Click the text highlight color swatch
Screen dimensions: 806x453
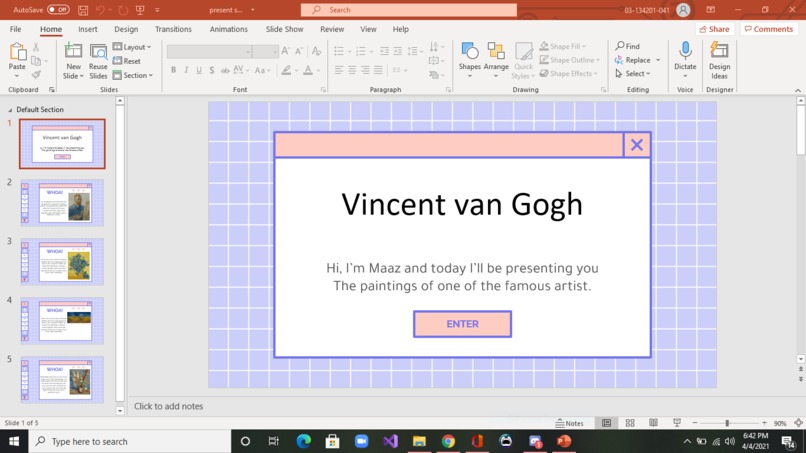pos(286,70)
